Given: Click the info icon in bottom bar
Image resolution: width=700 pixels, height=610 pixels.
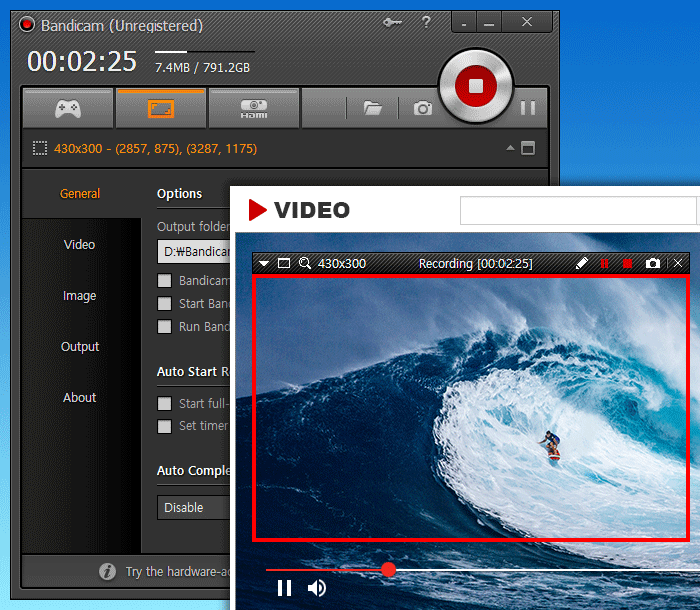Looking at the screenshot, I should coord(107,571).
